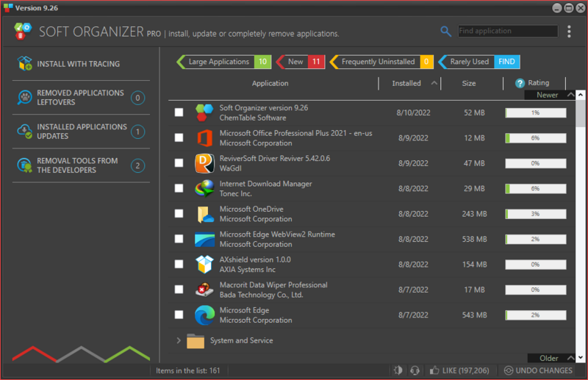
Task: Click the Installed column sort arrow
Action: tap(434, 83)
